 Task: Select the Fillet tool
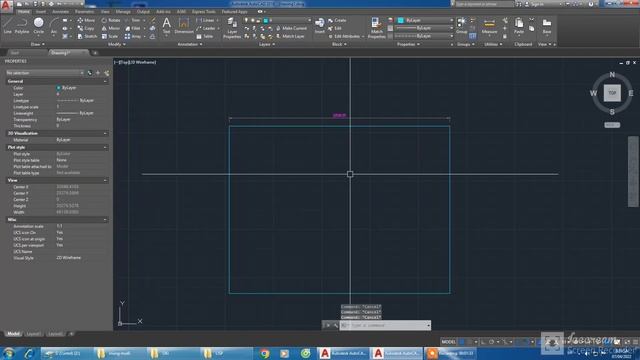click(133, 28)
